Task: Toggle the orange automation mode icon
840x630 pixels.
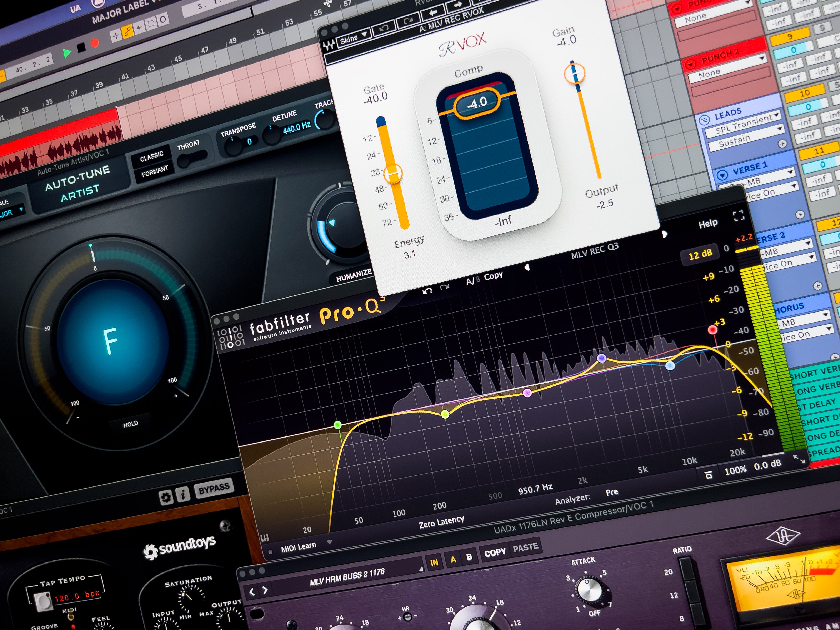Action: click(127, 31)
